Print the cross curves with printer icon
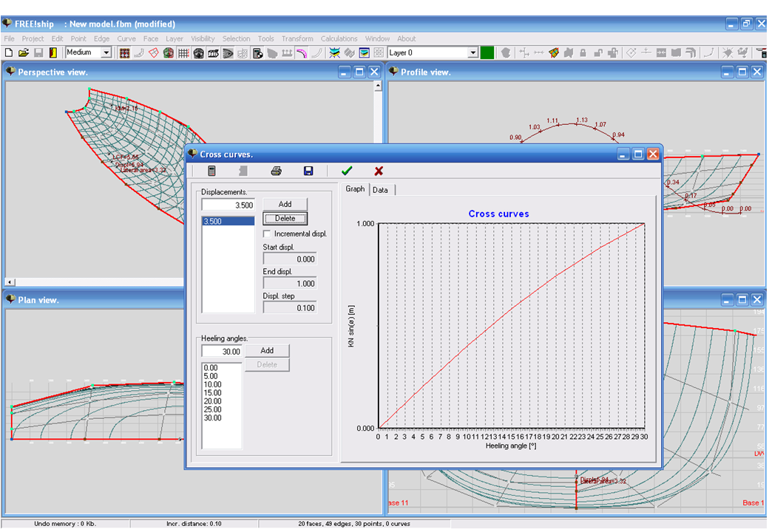This screenshot has width=769, height=532. 276,171
